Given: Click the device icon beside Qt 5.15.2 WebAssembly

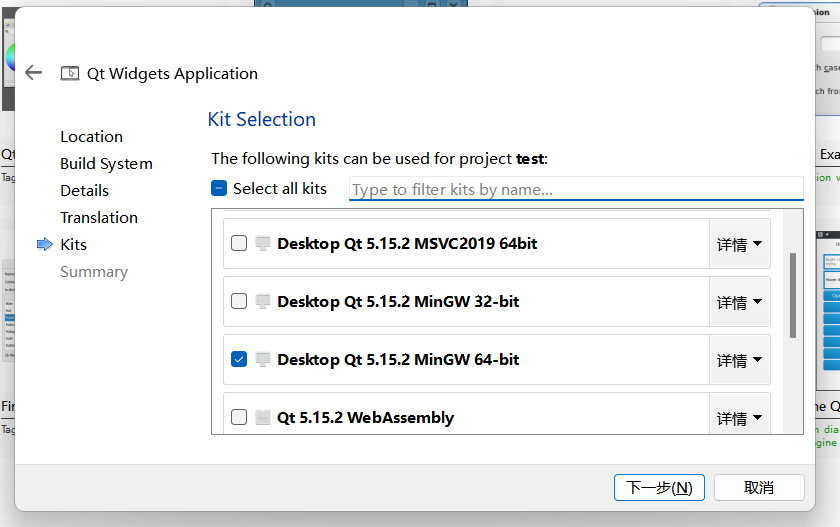Looking at the screenshot, I should point(264,417).
